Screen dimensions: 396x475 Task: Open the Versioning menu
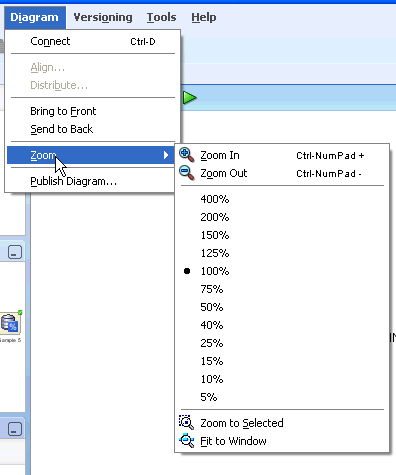(103, 17)
